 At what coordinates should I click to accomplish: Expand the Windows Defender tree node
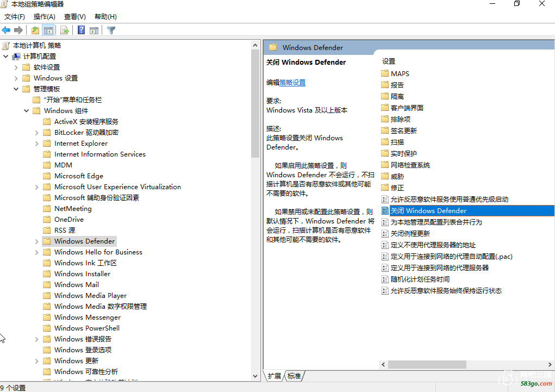36,241
